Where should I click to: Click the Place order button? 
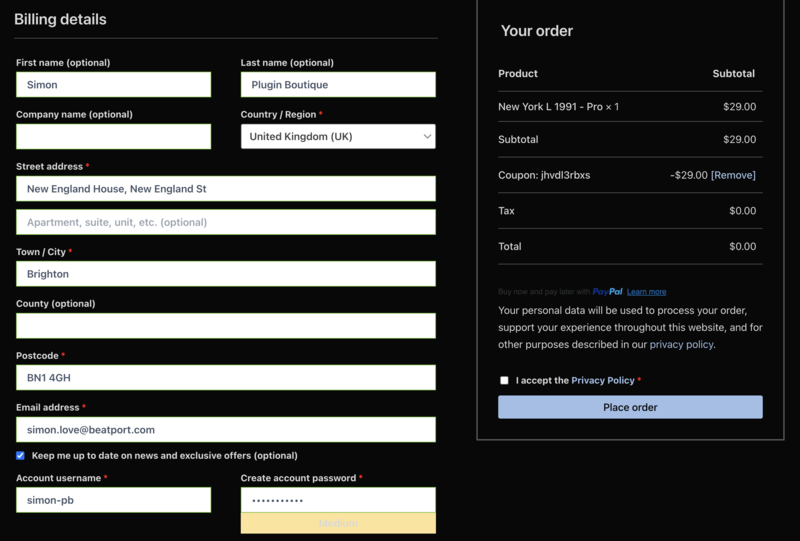click(631, 407)
